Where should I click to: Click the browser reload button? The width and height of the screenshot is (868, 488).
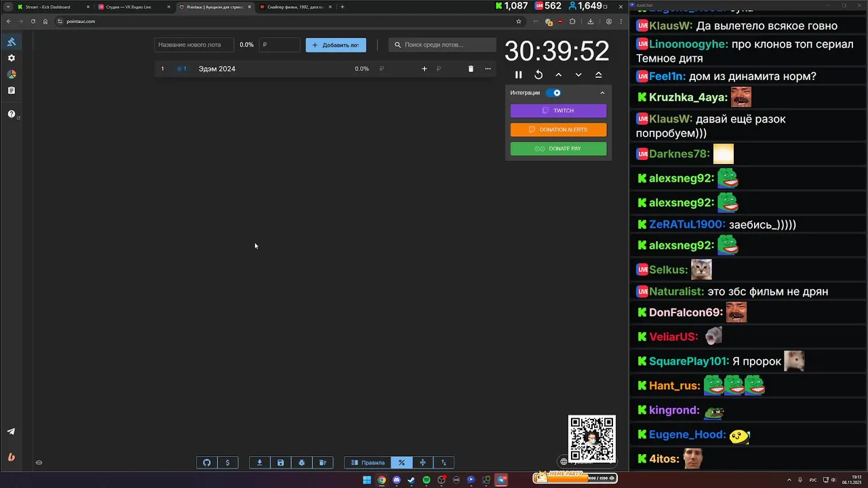click(33, 21)
